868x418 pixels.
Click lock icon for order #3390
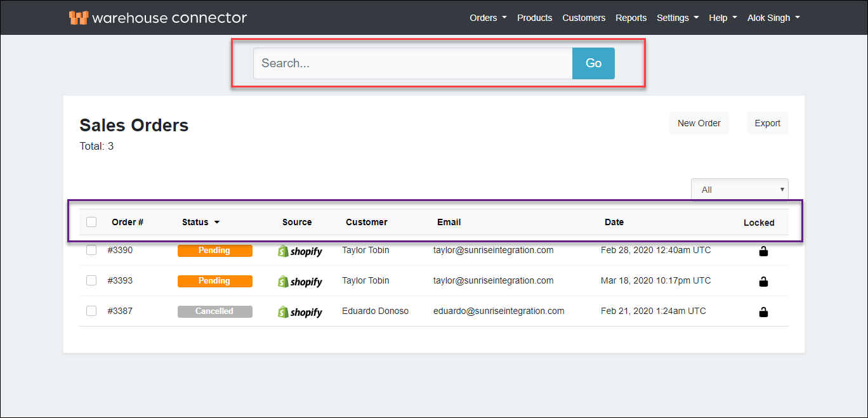[763, 251]
